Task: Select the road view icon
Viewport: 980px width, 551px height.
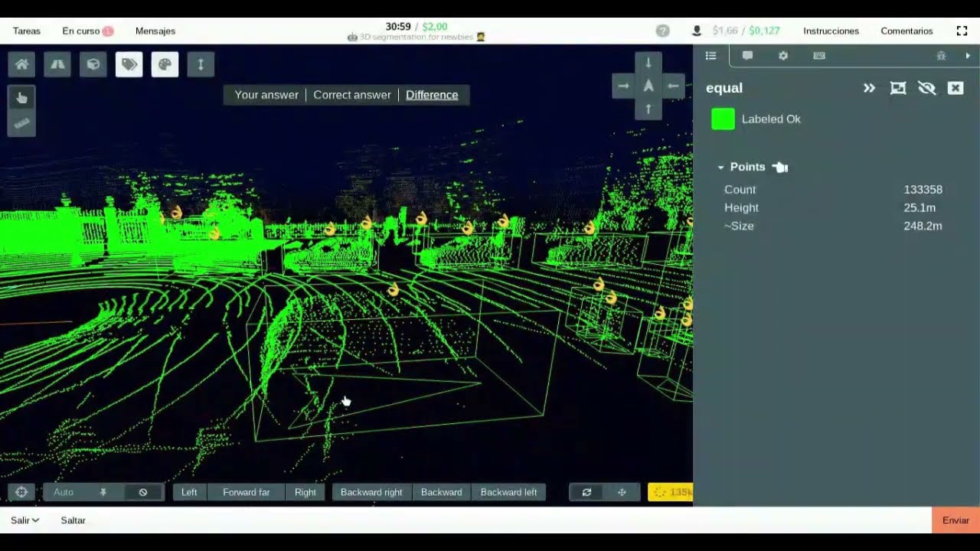Action: (x=57, y=64)
